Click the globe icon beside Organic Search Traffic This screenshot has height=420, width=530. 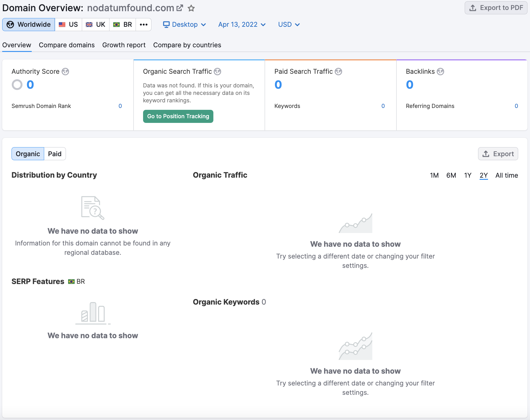pos(217,72)
